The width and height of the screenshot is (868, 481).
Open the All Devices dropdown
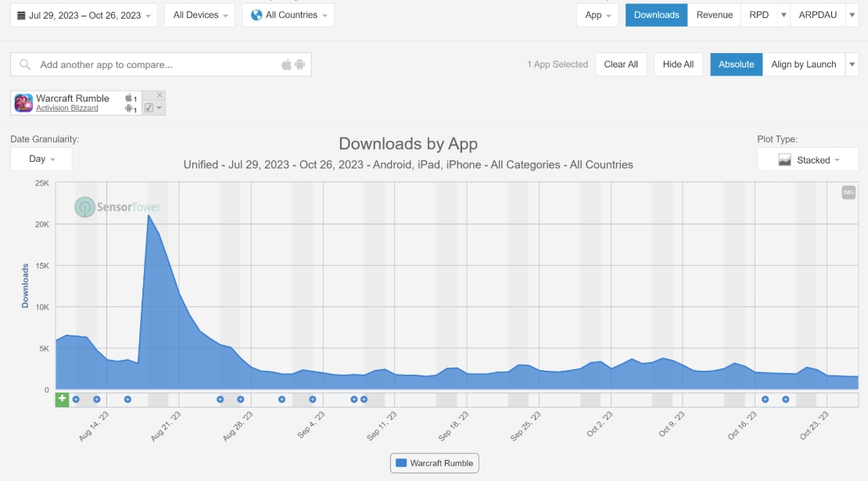200,16
